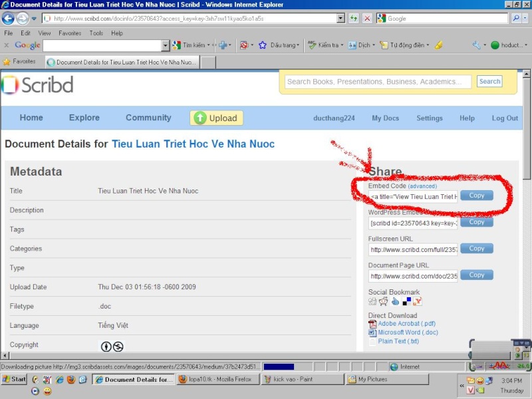Copy the Embed Code

click(476, 196)
